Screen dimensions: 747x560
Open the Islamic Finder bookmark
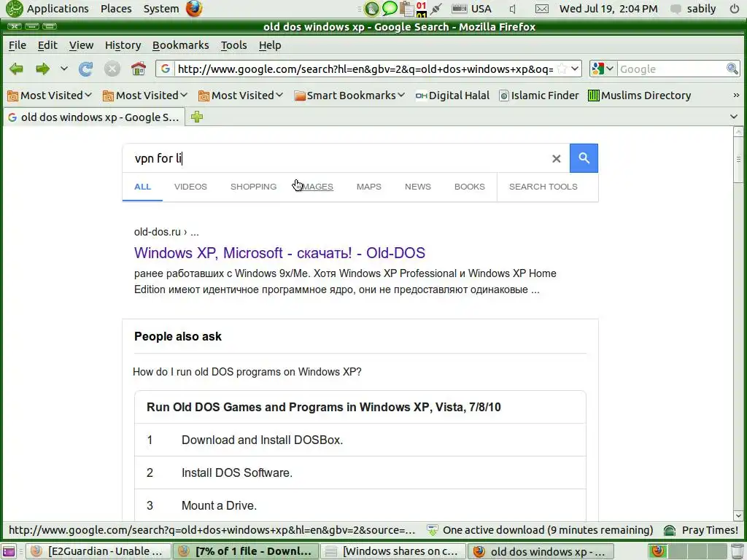click(539, 96)
